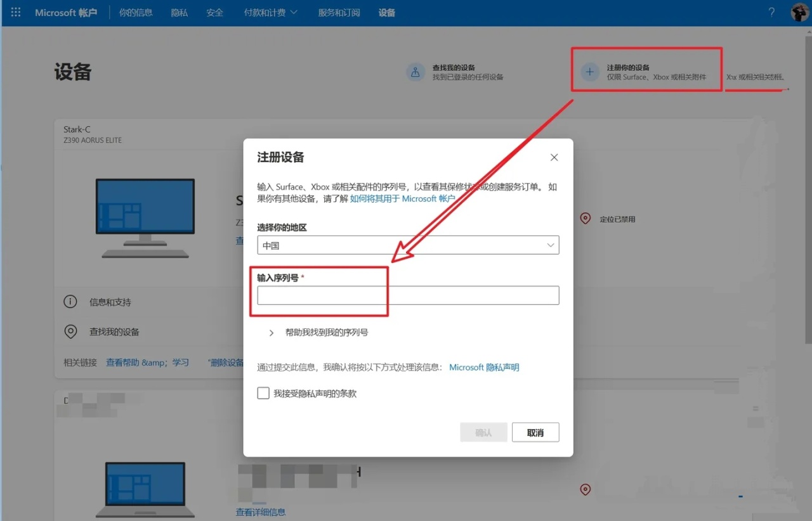Select the 设备 nav item in the header
The image size is (812, 521).
pyautogui.click(x=387, y=13)
